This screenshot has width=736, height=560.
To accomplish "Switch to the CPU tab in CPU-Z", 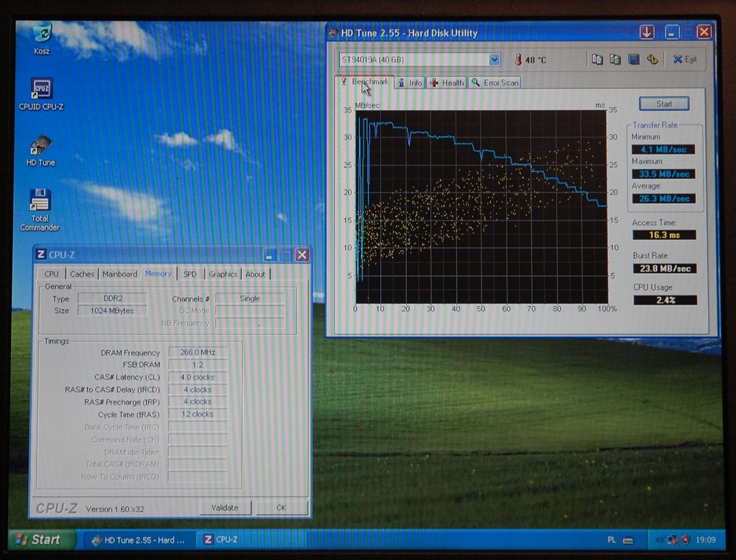I will point(51,274).
